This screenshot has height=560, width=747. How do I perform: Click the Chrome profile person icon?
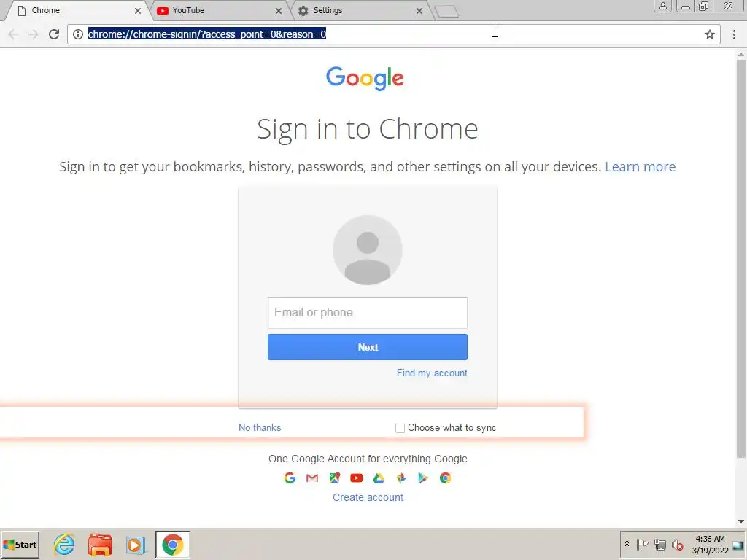[662, 6]
